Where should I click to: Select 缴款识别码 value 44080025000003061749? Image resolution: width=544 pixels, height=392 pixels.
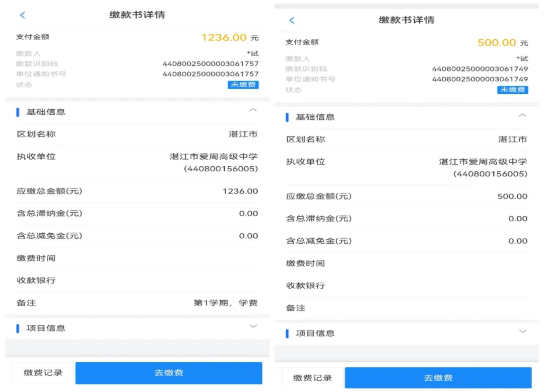(x=480, y=69)
